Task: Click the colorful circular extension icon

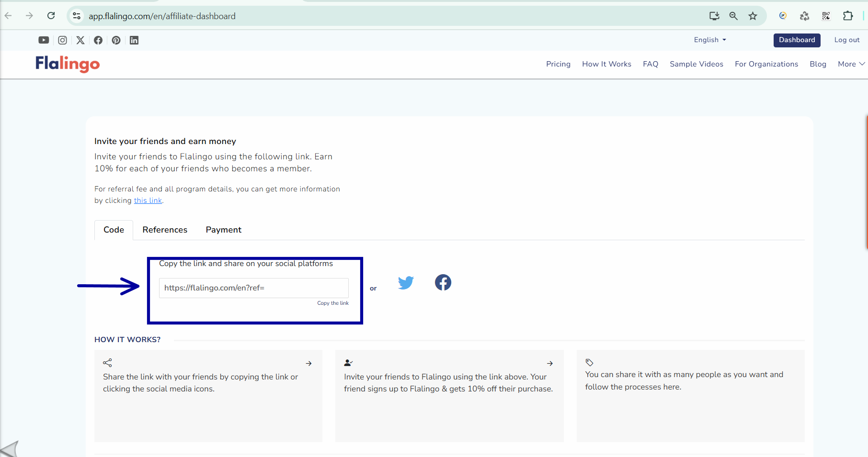Action: pos(783,16)
